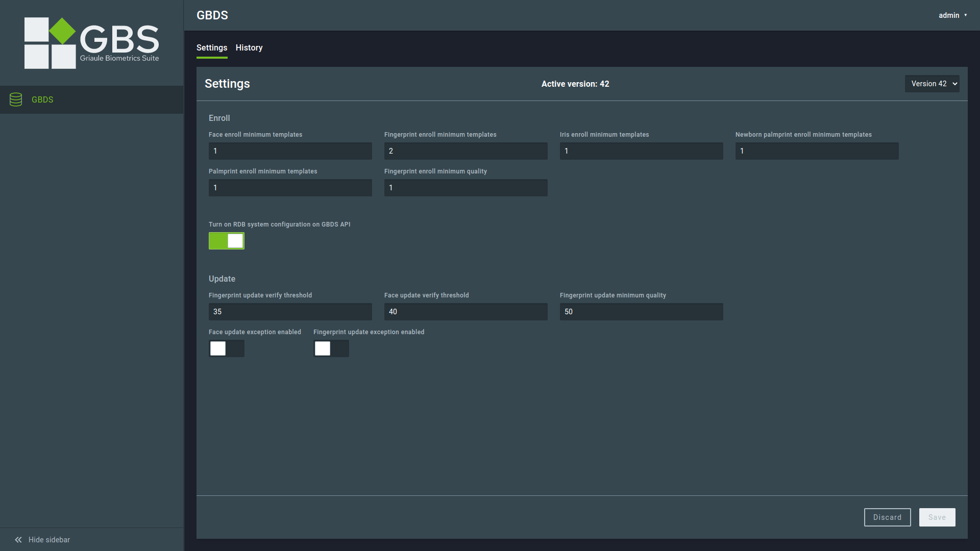Click the GBDS database icon in sidebar
This screenshot has height=551, width=980.
(x=16, y=99)
